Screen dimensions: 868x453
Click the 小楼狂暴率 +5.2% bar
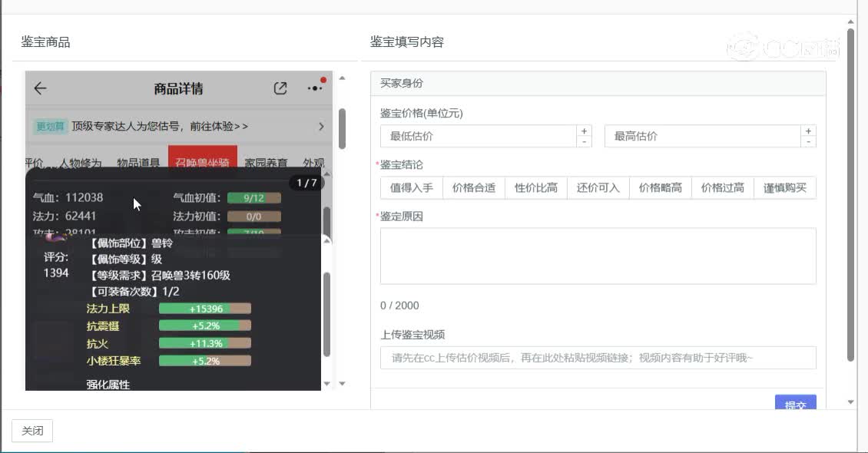205,361
